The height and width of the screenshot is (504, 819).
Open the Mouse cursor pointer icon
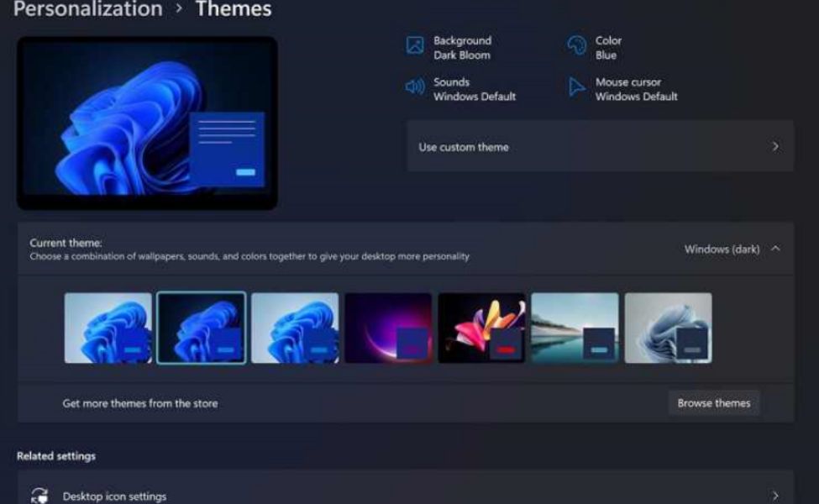tap(576, 87)
